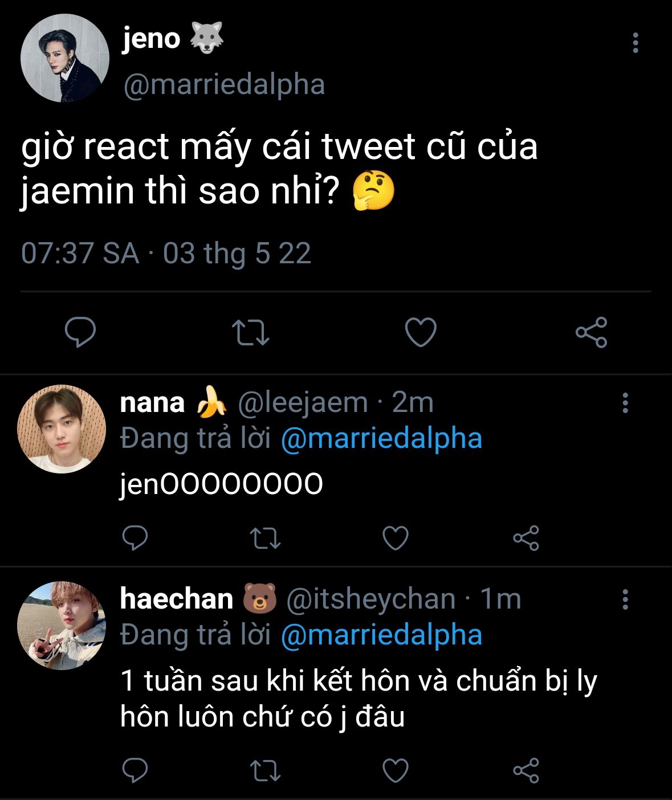Like jeno's main tweet

[x=421, y=332]
